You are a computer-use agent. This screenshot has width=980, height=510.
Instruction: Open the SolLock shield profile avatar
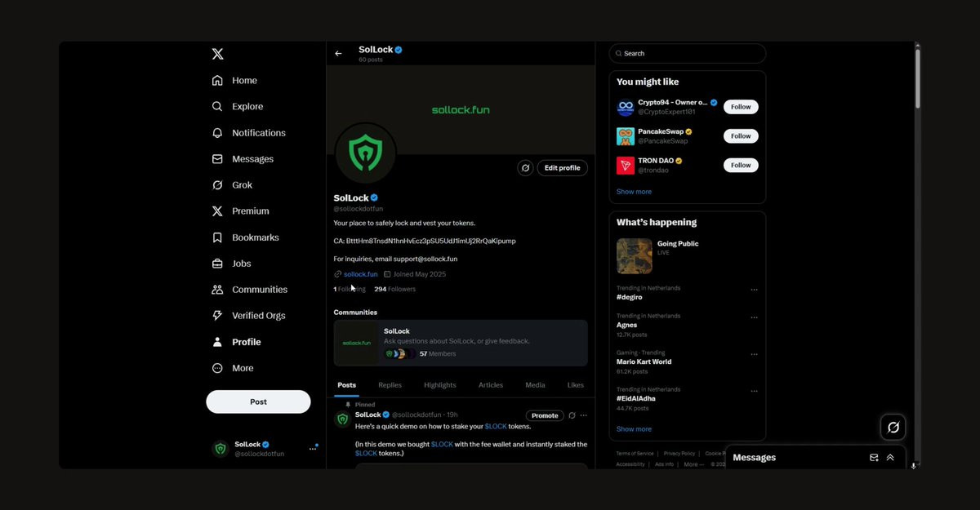[365, 153]
